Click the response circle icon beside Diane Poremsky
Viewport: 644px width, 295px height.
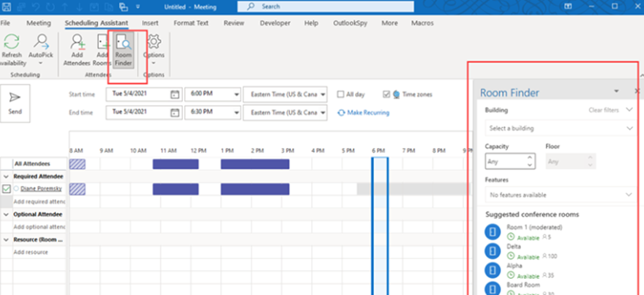[x=16, y=189]
